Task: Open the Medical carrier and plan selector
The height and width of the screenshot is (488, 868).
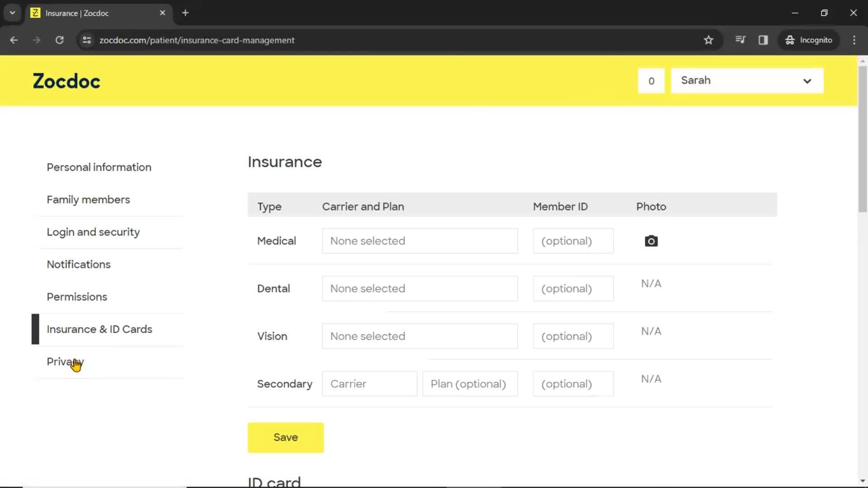Action: [420, 241]
